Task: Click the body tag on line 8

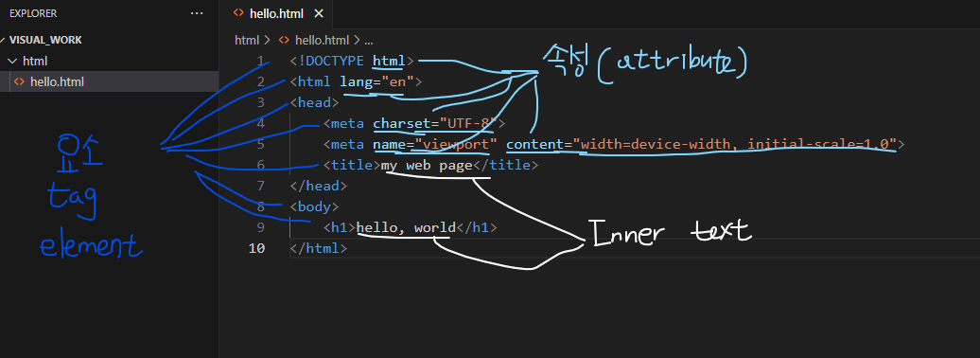Action: 314,206
